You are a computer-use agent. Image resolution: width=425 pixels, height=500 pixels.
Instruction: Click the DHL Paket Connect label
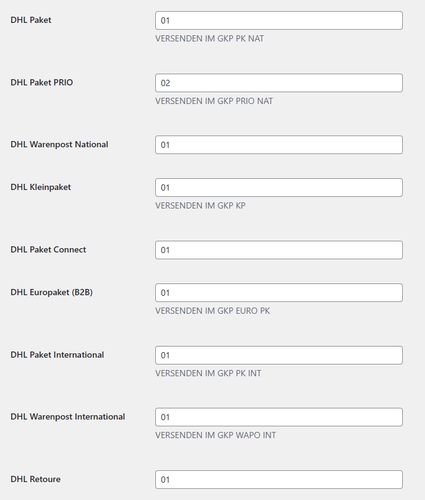(x=48, y=249)
